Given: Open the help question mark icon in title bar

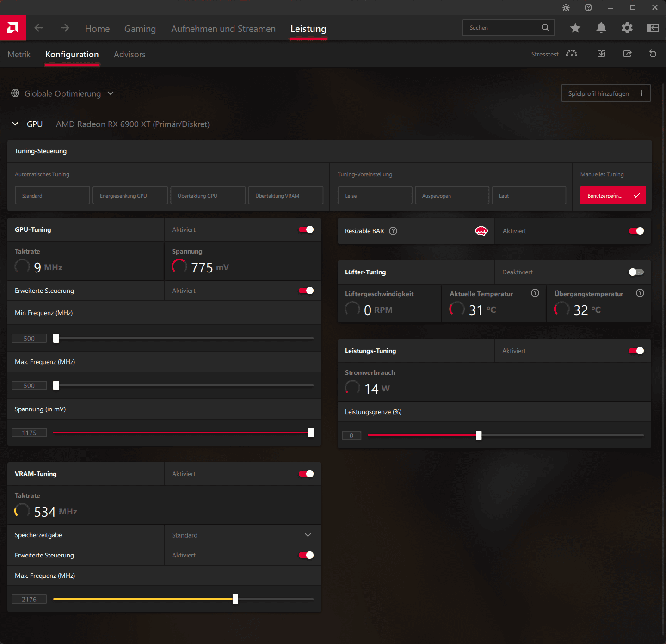Looking at the screenshot, I should (588, 7).
